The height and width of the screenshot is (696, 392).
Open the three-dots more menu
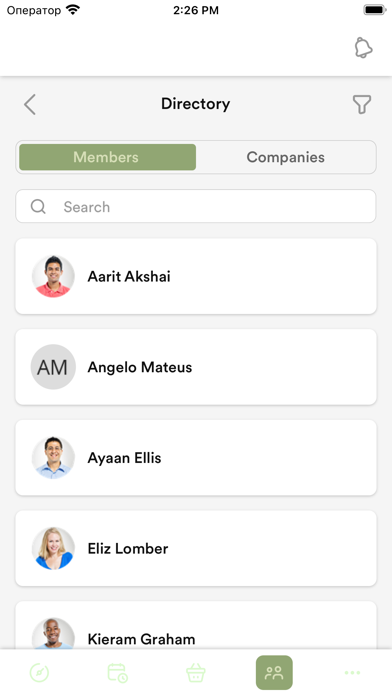pyautogui.click(x=352, y=672)
